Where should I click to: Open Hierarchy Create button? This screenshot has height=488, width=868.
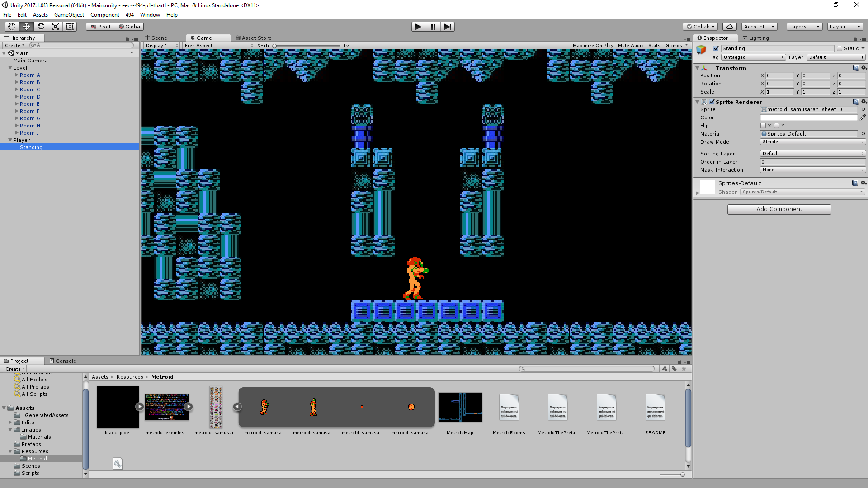point(14,46)
